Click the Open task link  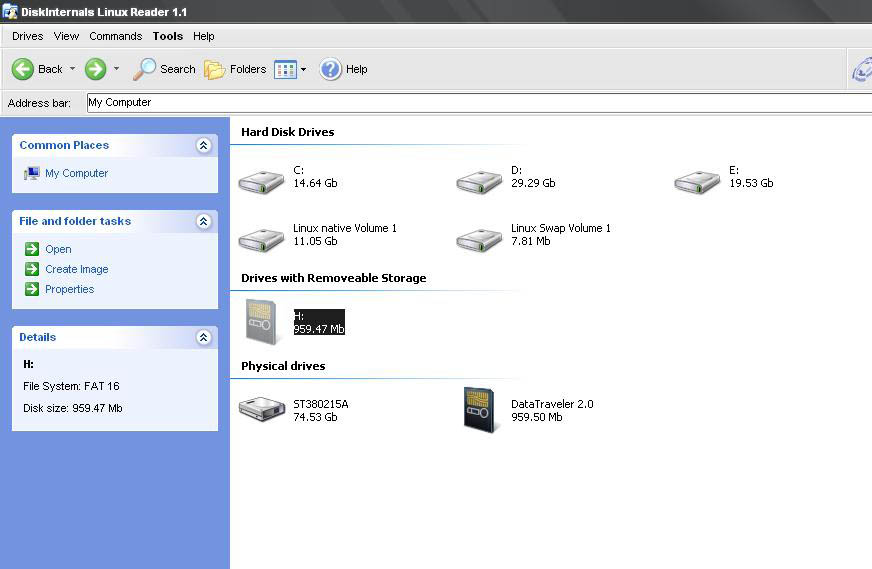[x=58, y=249]
